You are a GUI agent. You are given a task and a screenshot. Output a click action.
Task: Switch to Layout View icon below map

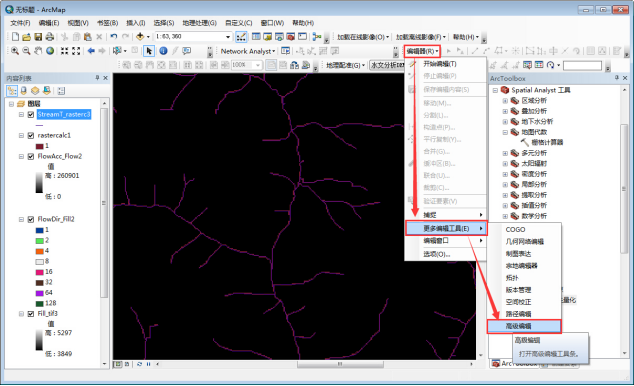pos(127,364)
